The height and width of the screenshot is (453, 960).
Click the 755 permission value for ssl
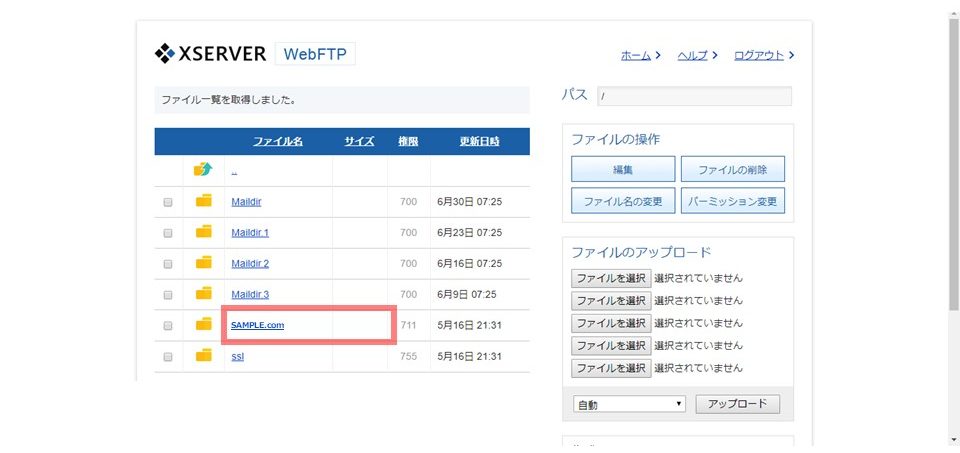(408, 356)
